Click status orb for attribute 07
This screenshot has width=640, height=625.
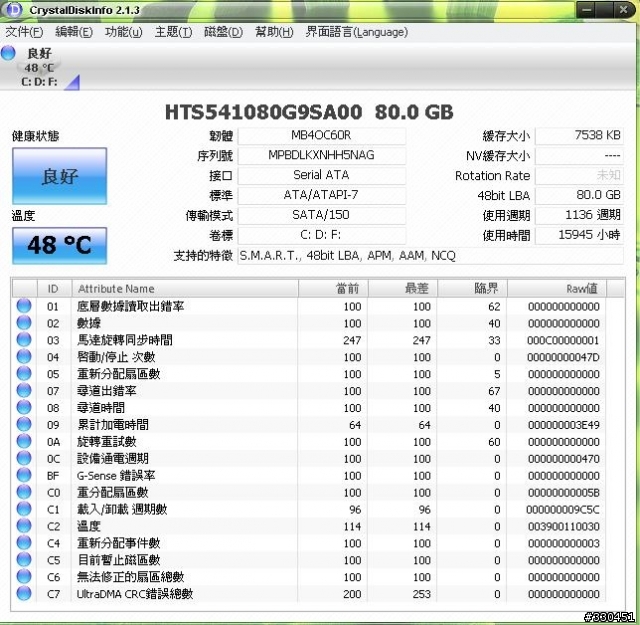pyautogui.click(x=24, y=390)
